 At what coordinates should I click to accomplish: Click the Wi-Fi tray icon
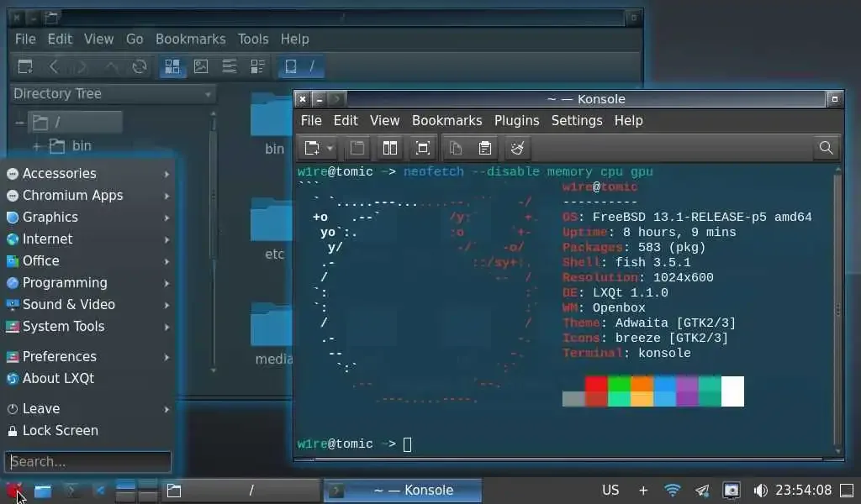point(672,491)
